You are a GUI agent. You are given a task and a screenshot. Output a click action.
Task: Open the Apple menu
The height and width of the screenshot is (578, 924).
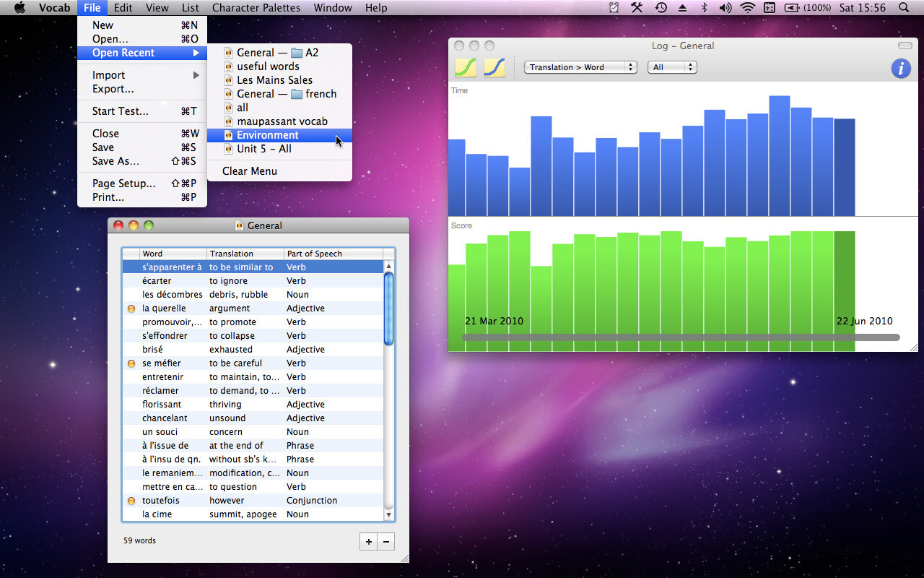[19, 8]
